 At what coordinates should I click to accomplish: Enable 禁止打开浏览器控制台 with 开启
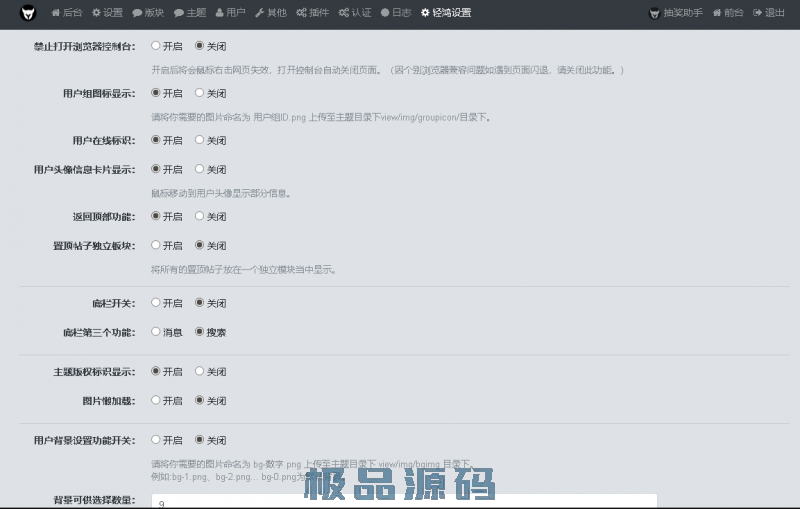point(156,45)
